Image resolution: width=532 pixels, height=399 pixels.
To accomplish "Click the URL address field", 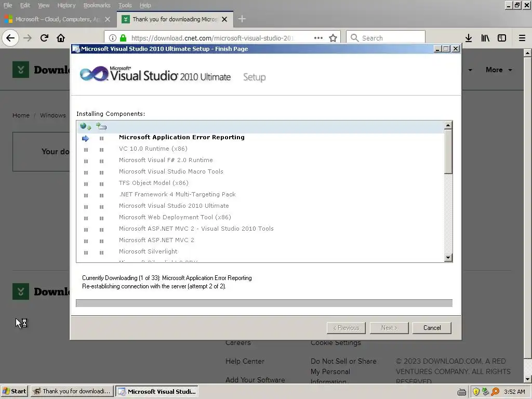I will (x=212, y=38).
